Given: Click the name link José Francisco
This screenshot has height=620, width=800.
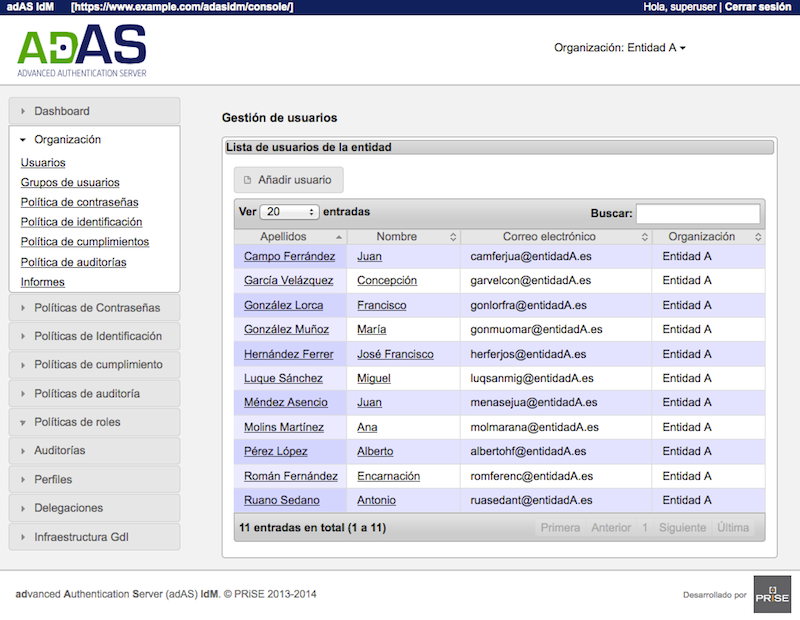Looking at the screenshot, I should 395,354.
